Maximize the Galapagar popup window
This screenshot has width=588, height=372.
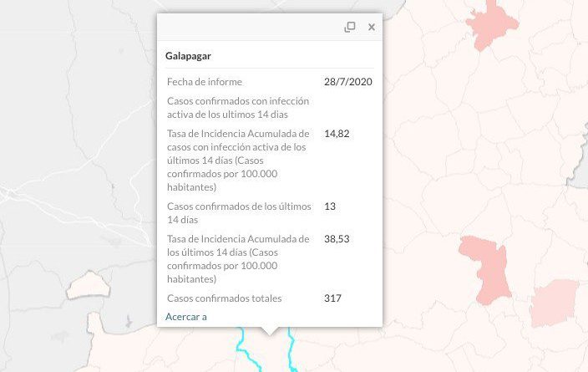pyautogui.click(x=350, y=27)
